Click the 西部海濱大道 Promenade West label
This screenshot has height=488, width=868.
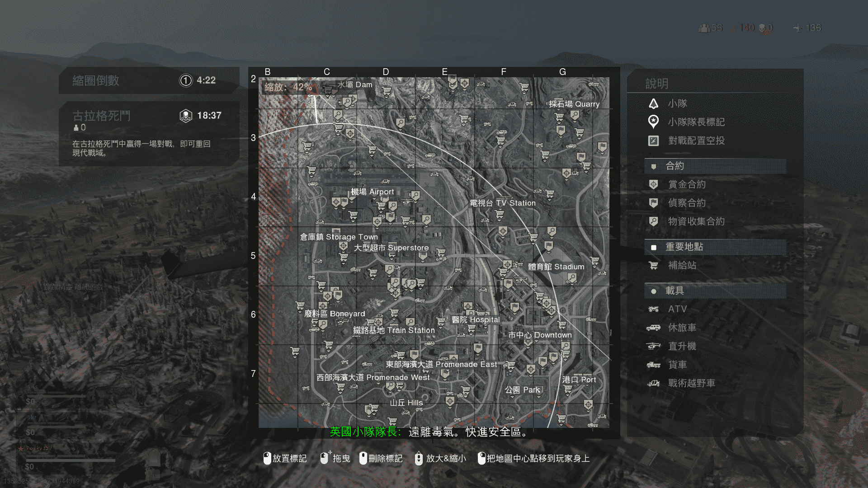click(x=373, y=377)
